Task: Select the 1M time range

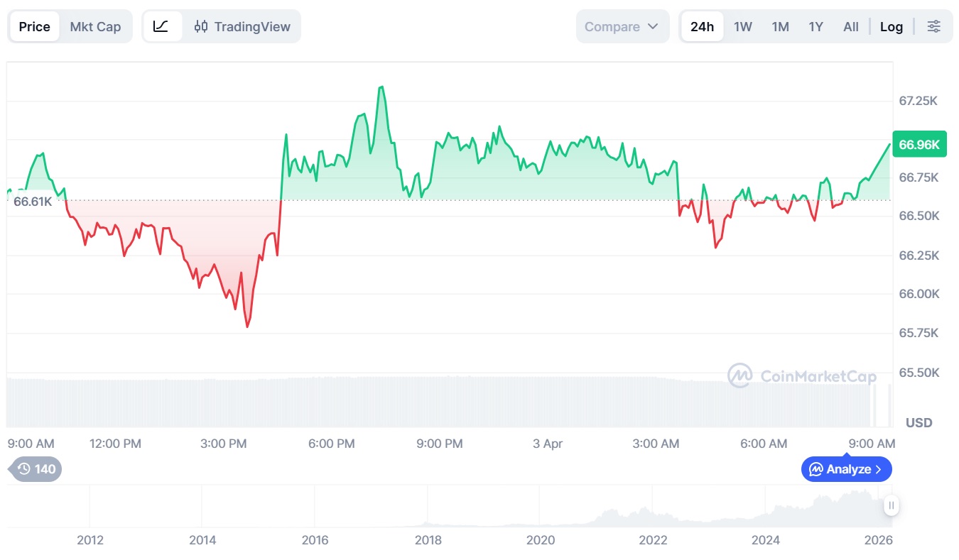Action: tap(780, 27)
